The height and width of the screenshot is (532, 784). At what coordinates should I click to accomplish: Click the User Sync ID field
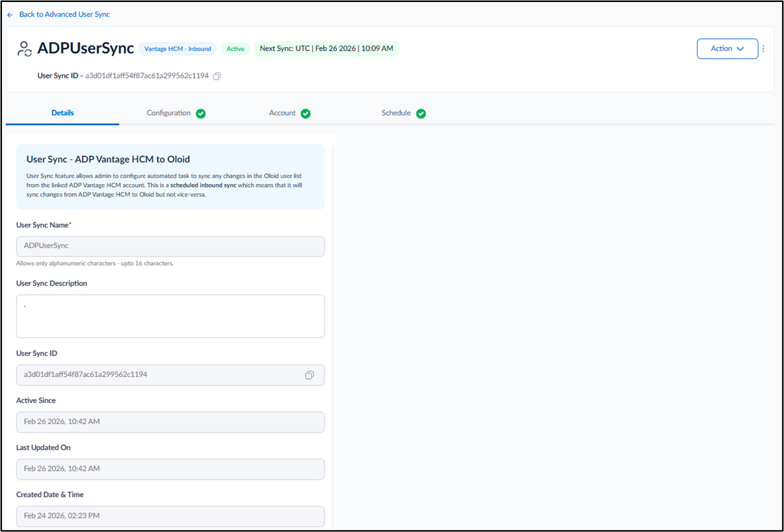(170, 375)
